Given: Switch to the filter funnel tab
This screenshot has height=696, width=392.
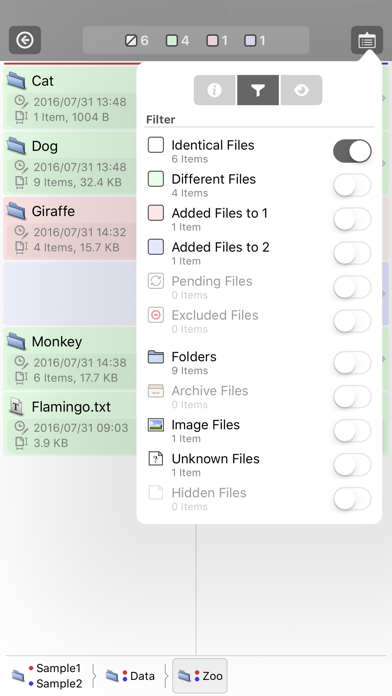Looking at the screenshot, I should pyautogui.click(x=258, y=90).
